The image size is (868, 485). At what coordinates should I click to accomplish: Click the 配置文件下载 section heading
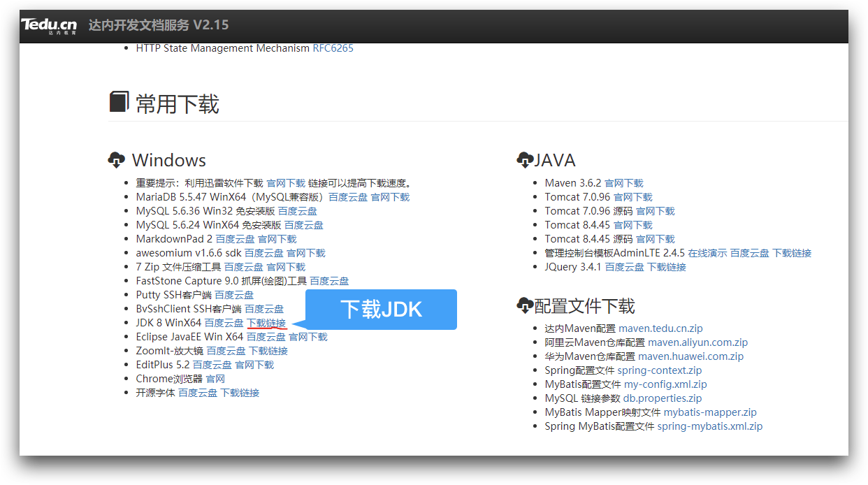pos(585,305)
